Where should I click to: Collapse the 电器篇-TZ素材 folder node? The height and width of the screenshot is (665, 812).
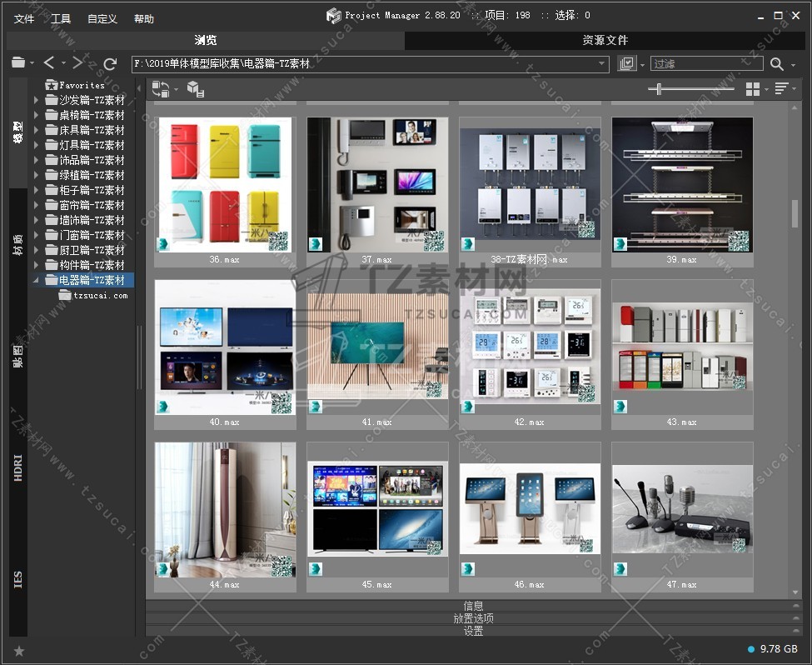click(x=36, y=280)
